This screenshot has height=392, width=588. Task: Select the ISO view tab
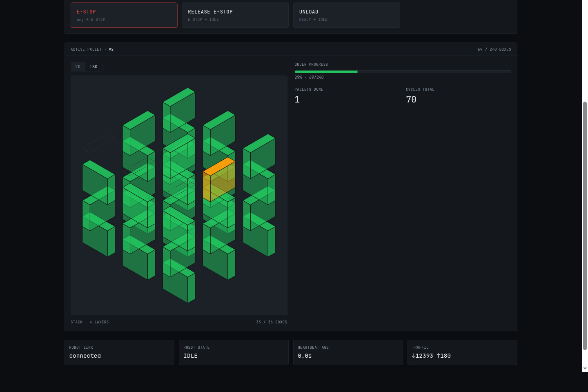94,67
